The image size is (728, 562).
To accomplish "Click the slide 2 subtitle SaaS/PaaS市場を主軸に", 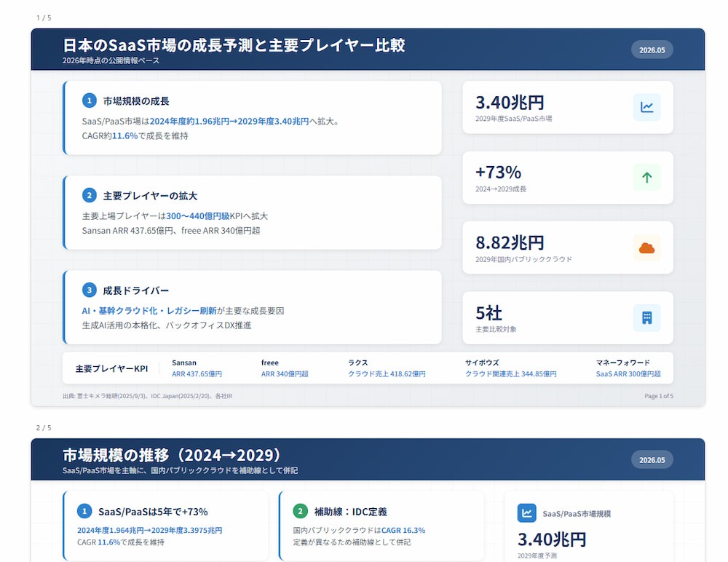I will tap(180, 470).
